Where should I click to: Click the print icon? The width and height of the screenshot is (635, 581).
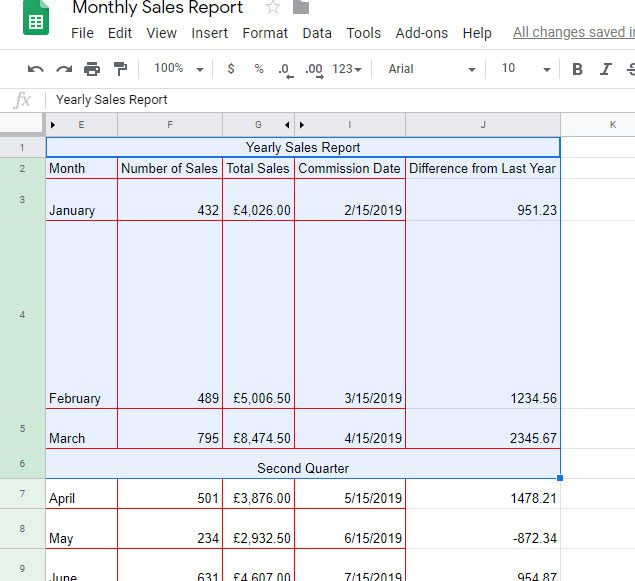pyautogui.click(x=92, y=69)
